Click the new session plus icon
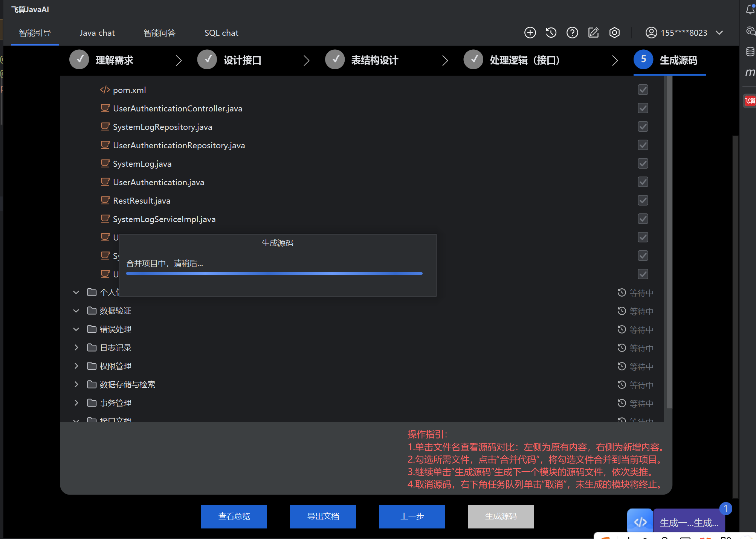Screen dimensions: 756x539 pos(530,33)
